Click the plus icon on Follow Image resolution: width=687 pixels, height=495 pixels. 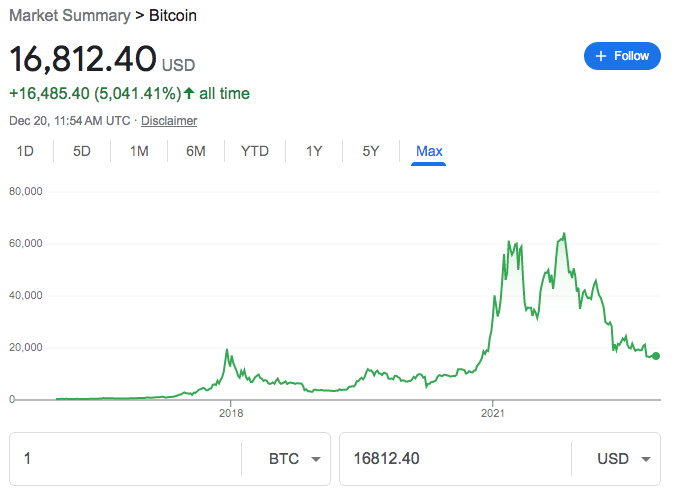[601, 56]
